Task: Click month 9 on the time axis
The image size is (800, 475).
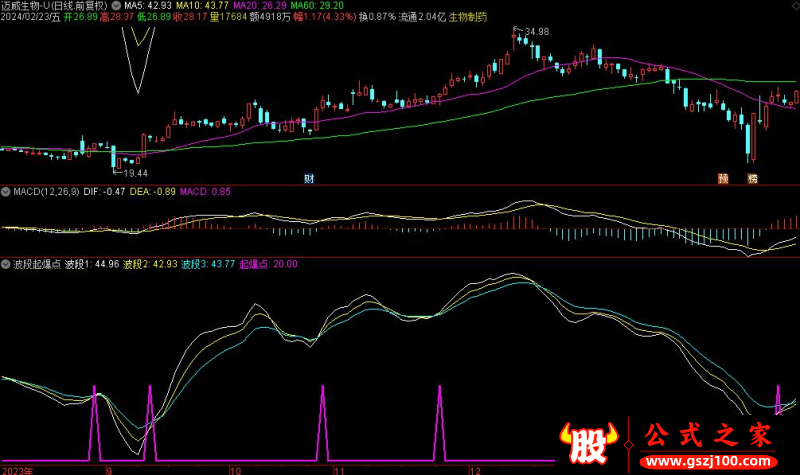Action: (109, 470)
